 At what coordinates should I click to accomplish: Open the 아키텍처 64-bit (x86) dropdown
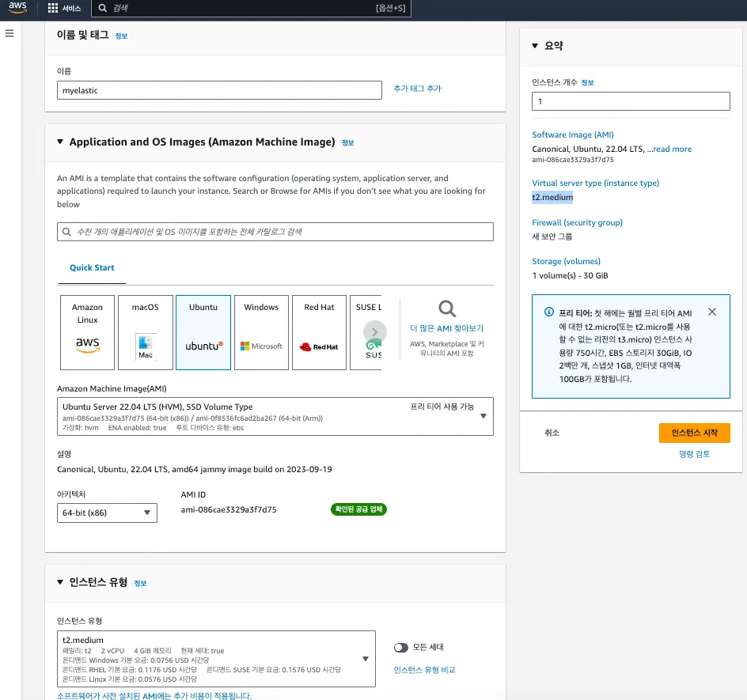click(x=107, y=513)
